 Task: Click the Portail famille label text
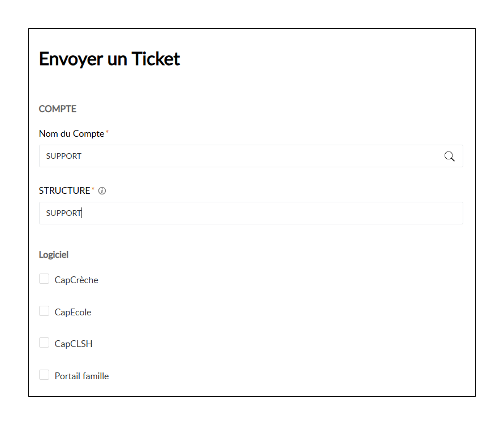[x=81, y=376]
